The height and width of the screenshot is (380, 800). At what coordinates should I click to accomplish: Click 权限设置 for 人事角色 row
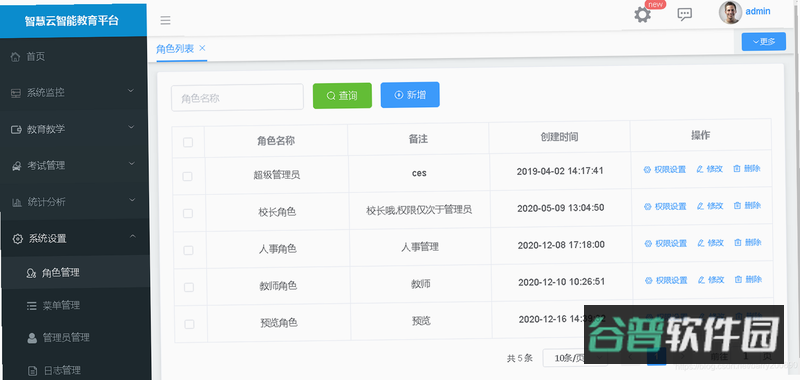[666, 243]
